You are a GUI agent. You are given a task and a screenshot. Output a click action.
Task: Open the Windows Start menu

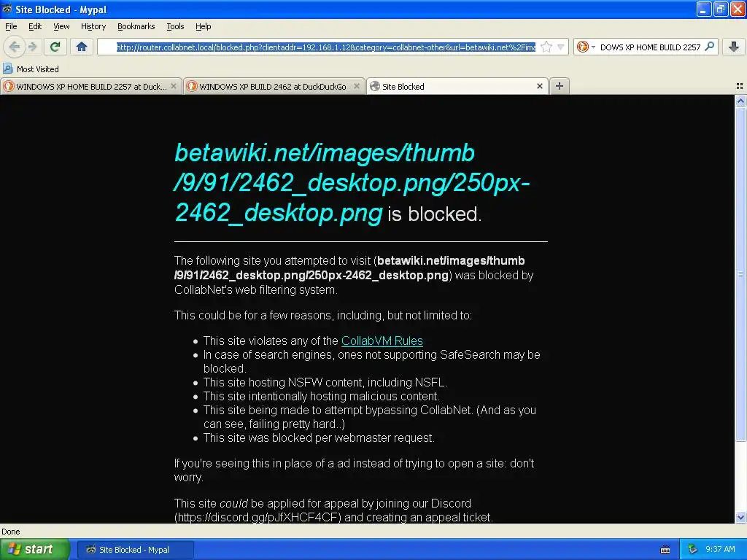[x=34, y=549]
